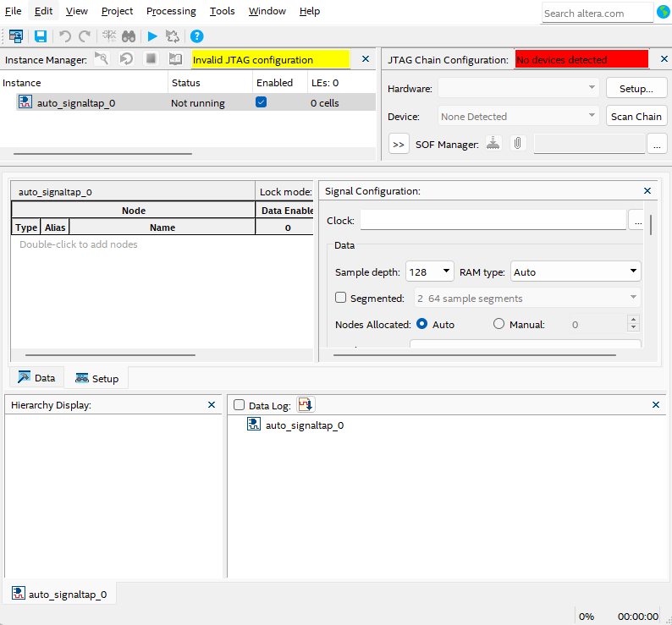Viewport: 672px width, 625px height.
Task: Open the Window menu
Action: [267, 11]
